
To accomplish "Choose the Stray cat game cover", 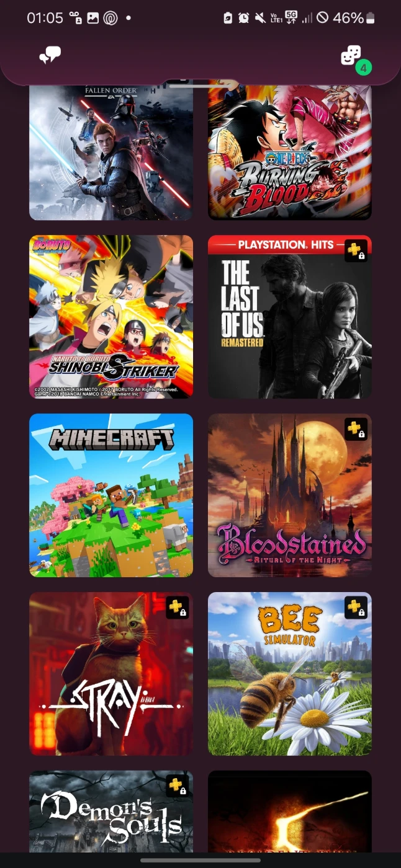I will [111, 674].
